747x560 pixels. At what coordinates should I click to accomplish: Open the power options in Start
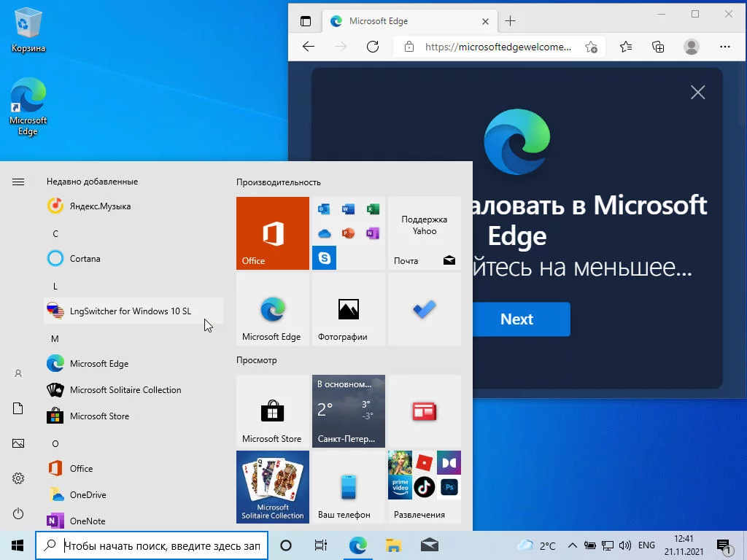click(18, 513)
